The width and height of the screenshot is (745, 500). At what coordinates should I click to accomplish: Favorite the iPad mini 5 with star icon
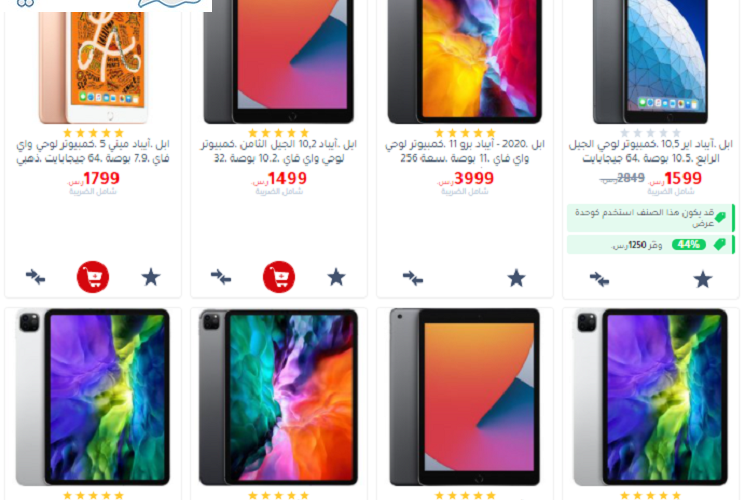coord(151,277)
